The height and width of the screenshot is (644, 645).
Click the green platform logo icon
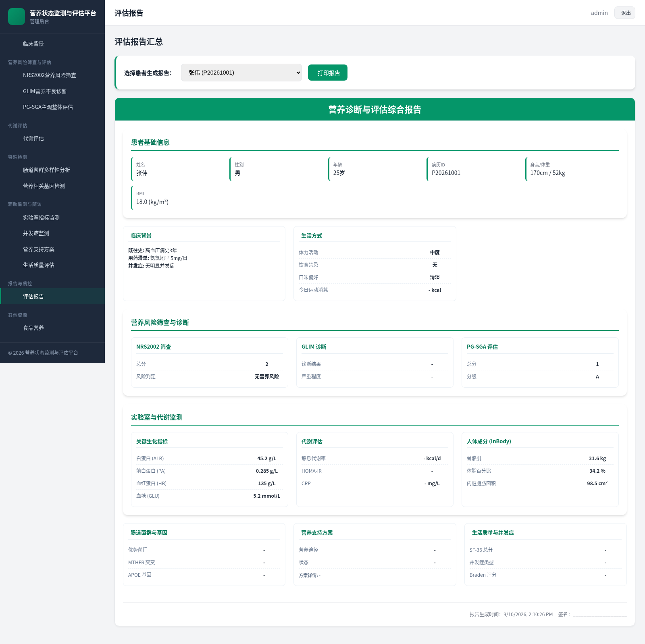coord(17,17)
